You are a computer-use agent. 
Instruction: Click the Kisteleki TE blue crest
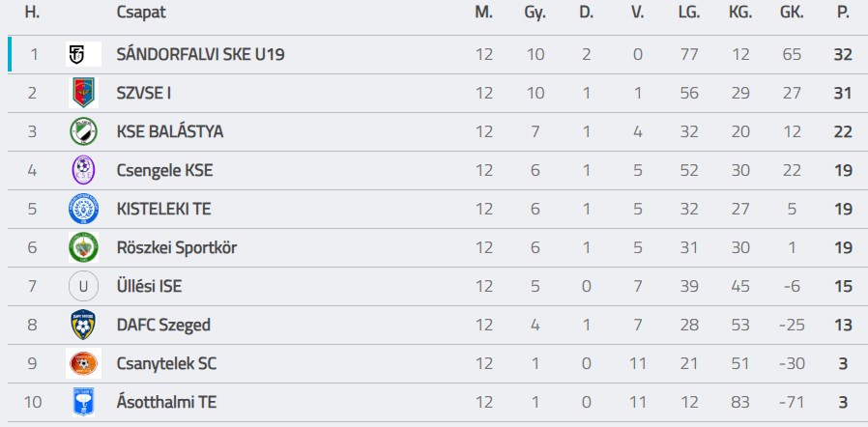click(83, 209)
